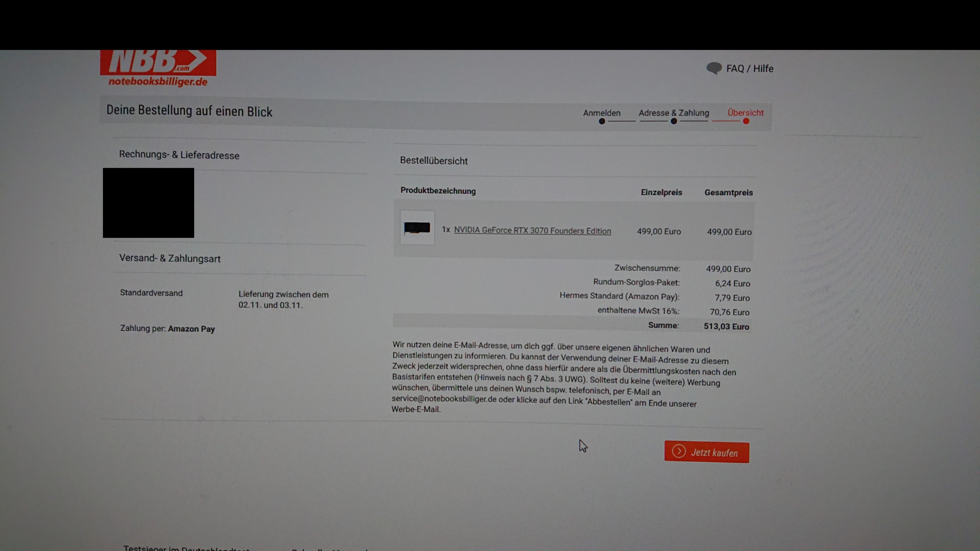Click the Einzelpreis value 499,00 Euro
Image resolution: width=980 pixels, height=551 pixels.
coord(659,232)
